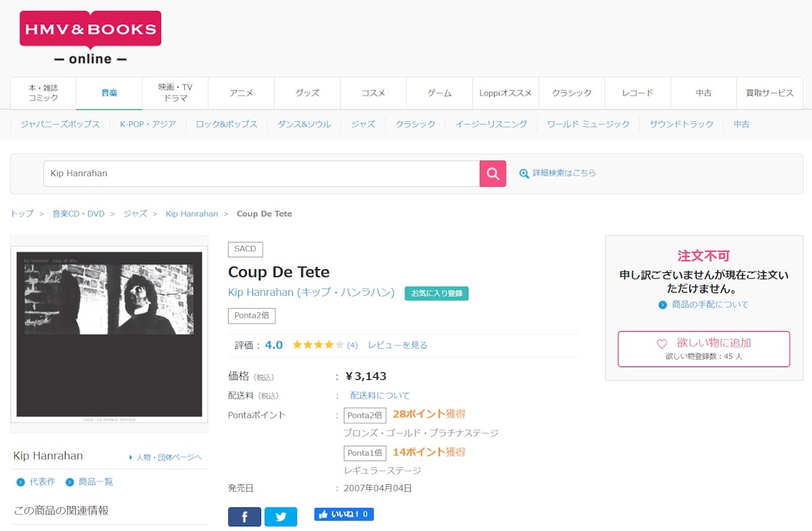Toggle お気に入り登録 for Kip Hanrahan
The image size is (812, 531).
436,293
